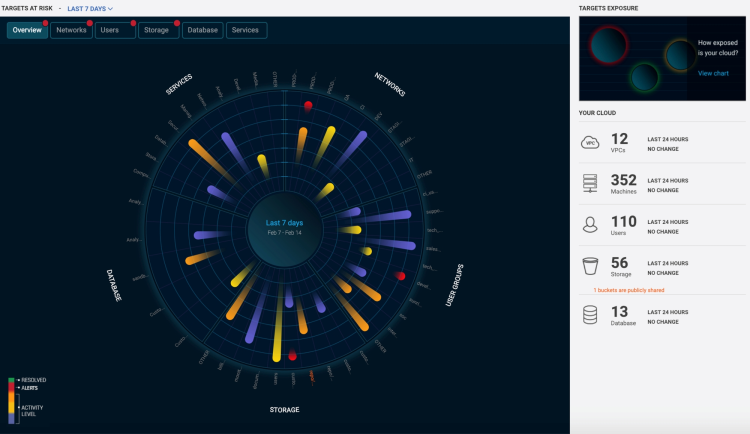The image size is (750, 434).
Task: Click the Database cylinder icon
Action: 590,315
